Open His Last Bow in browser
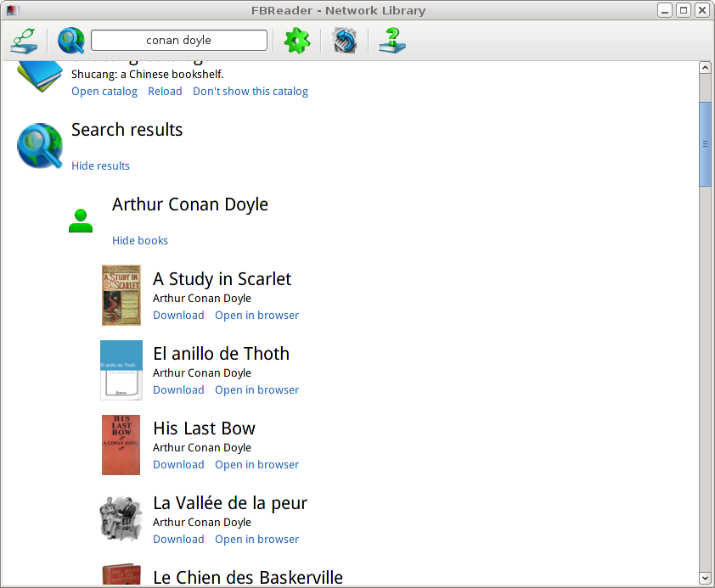The height and width of the screenshot is (588, 715). 256,465
